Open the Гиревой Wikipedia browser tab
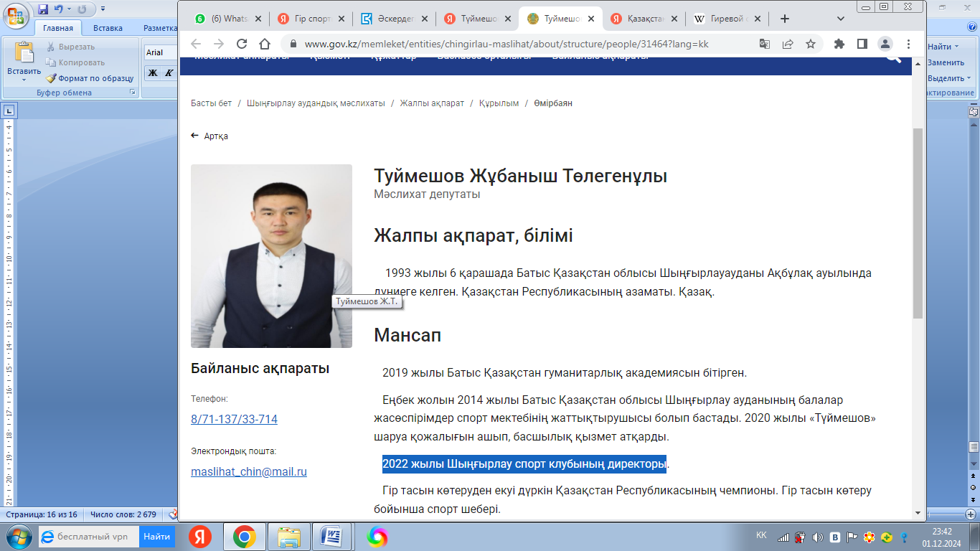Image resolution: width=980 pixels, height=551 pixels. click(727, 19)
